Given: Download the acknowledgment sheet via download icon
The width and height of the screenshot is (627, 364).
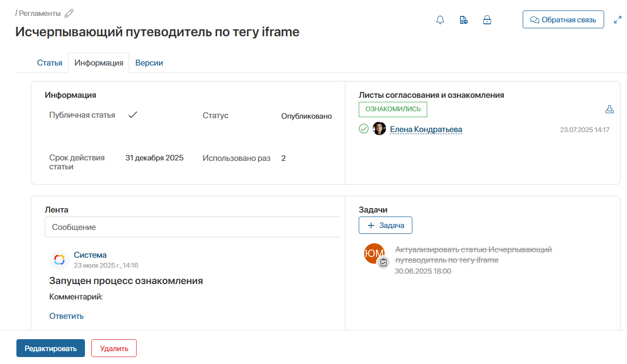Looking at the screenshot, I should [610, 109].
